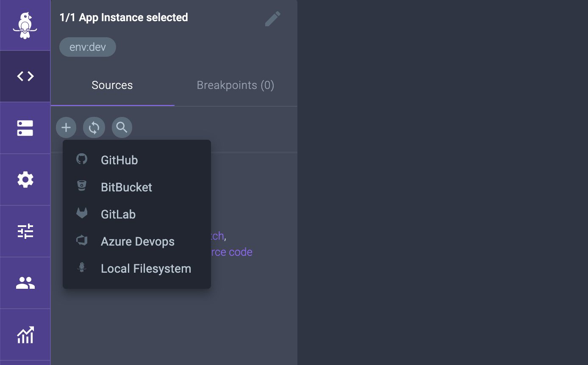Switch to the Breakpoints (0) tab
588x365 pixels.
click(x=236, y=85)
